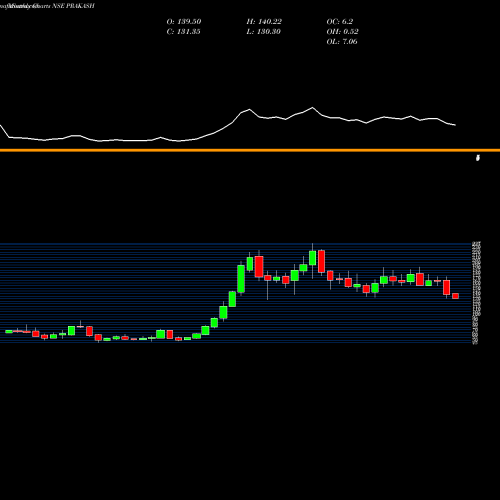Click the 'OL: 7.06' value
This screenshot has height=500, width=500.
pos(342,41)
